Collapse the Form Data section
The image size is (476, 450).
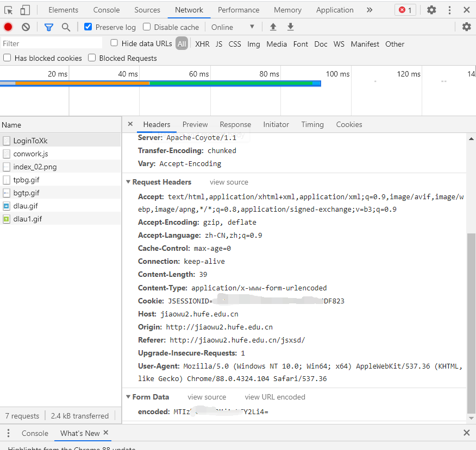coord(128,397)
